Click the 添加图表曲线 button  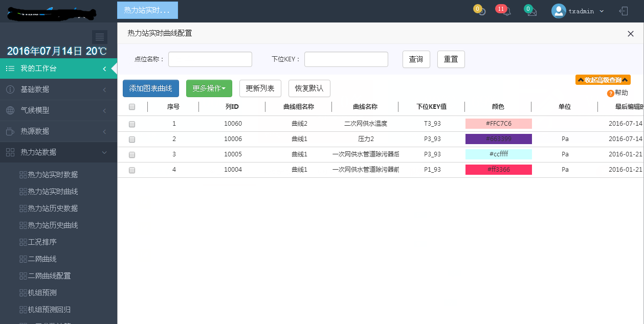pyautogui.click(x=151, y=88)
